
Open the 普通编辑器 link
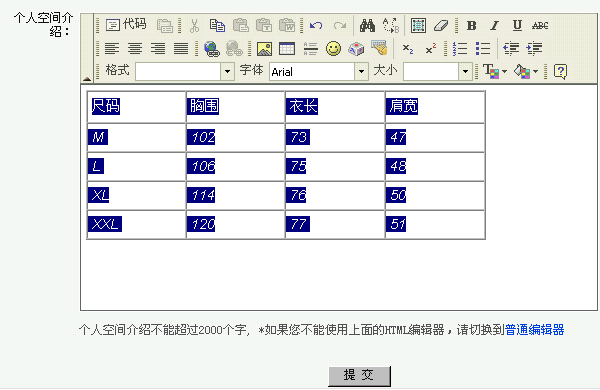click(x=535, y=330)
